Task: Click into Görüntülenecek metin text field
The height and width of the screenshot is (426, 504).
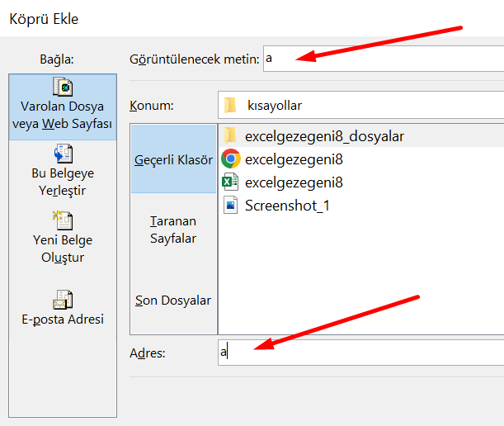Action: pyautogui.click(x=384, y=59)
